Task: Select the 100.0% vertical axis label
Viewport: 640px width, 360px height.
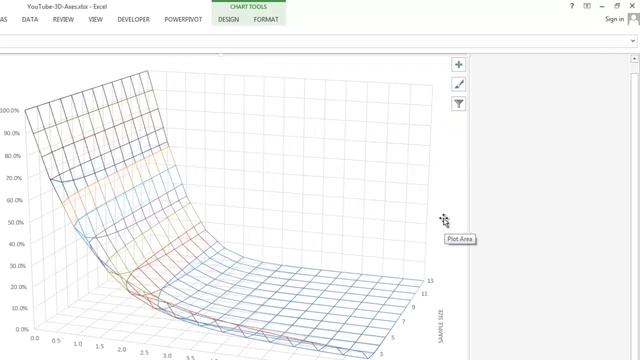Action: tap(10, 111)
